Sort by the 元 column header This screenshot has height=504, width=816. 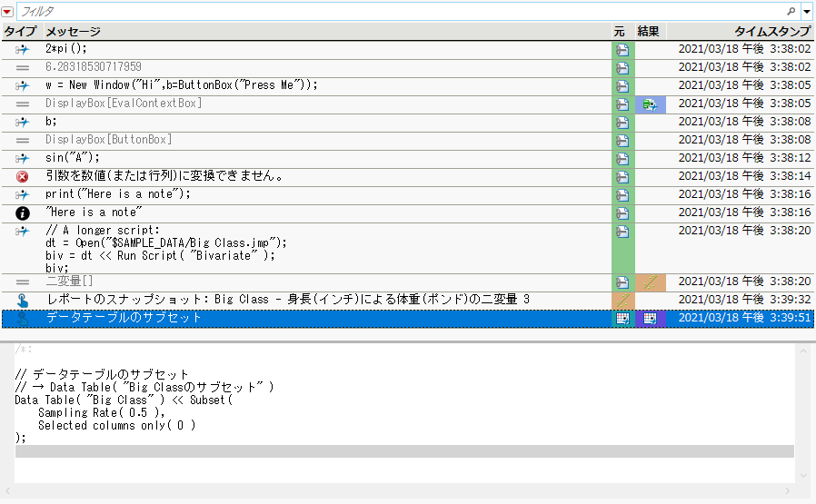tap(620, 31)
